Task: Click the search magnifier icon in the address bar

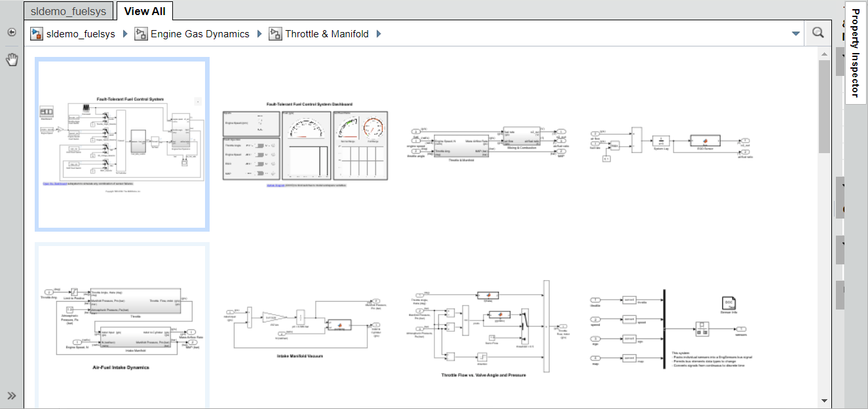Action: click(x=818, y=31)
